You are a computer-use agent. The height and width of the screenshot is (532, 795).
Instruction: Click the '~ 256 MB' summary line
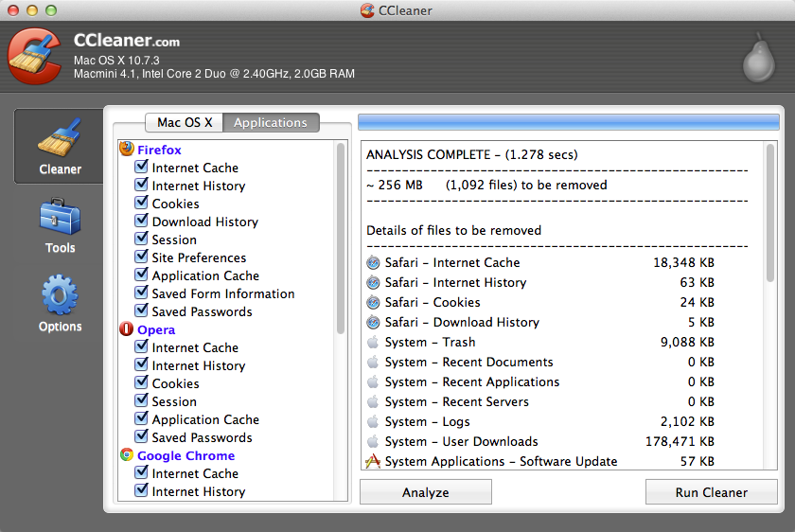[x=486, y=185]
